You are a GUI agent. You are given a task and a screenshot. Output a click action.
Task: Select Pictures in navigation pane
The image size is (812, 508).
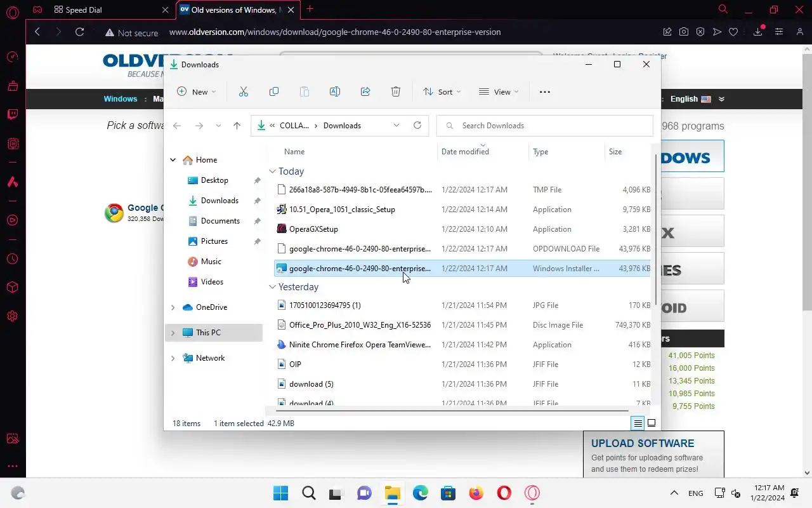click(x=214, y=241)
